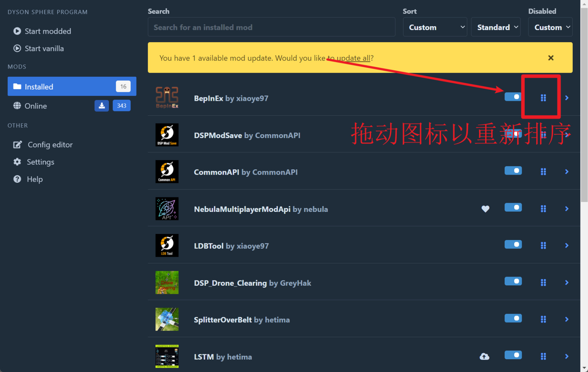
Task: Click the NebulaMultiplayerModApi reorder handle
Action: pyautogui.click(x=543, y=209)
